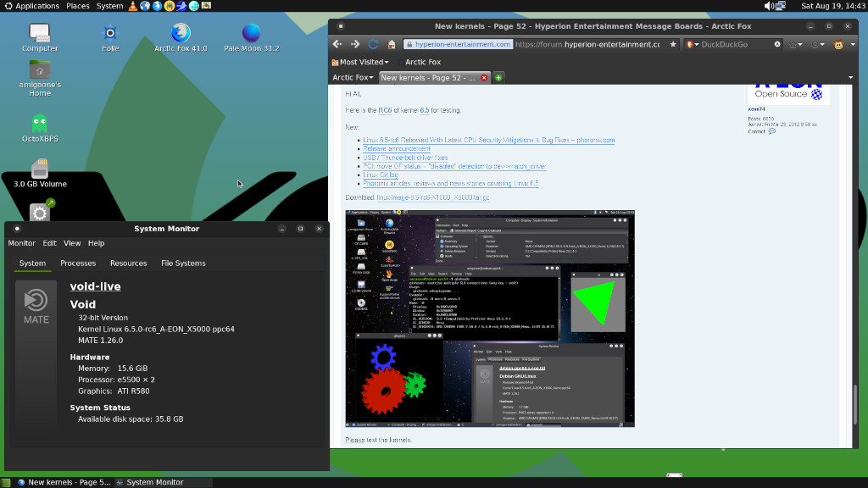Show the list all tabs dropdown

(x=851, y=77)
